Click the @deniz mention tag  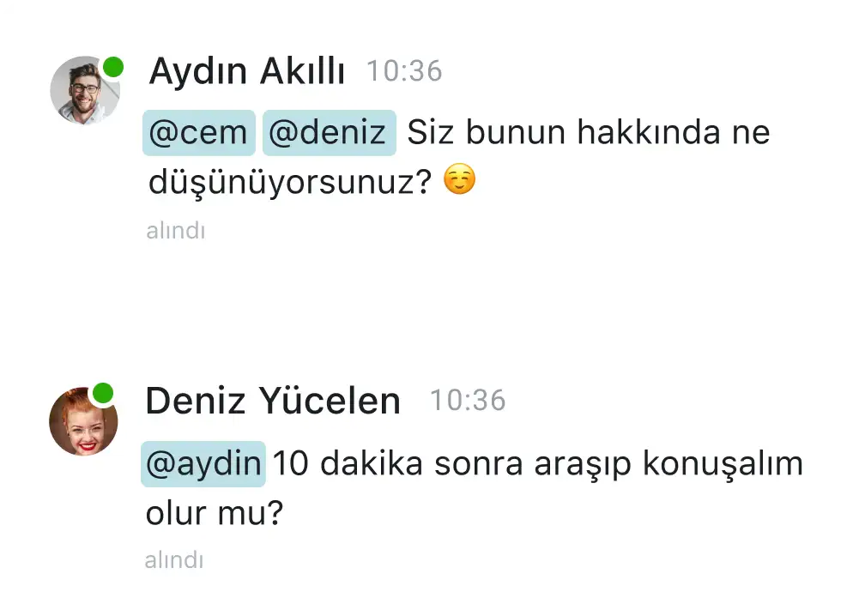coord(330,133)
